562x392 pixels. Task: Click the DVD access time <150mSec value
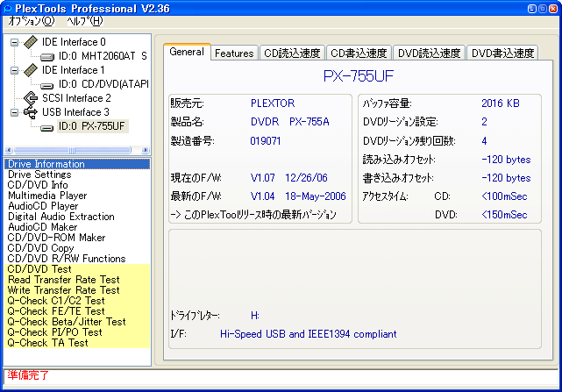[x=504, y=215]
